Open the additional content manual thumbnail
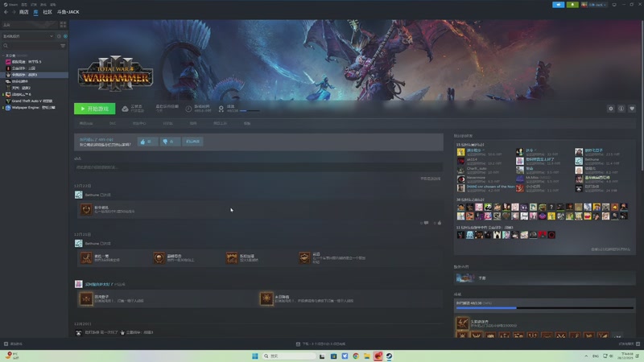The height and width of the screenshot is (362, 644). 465,278
